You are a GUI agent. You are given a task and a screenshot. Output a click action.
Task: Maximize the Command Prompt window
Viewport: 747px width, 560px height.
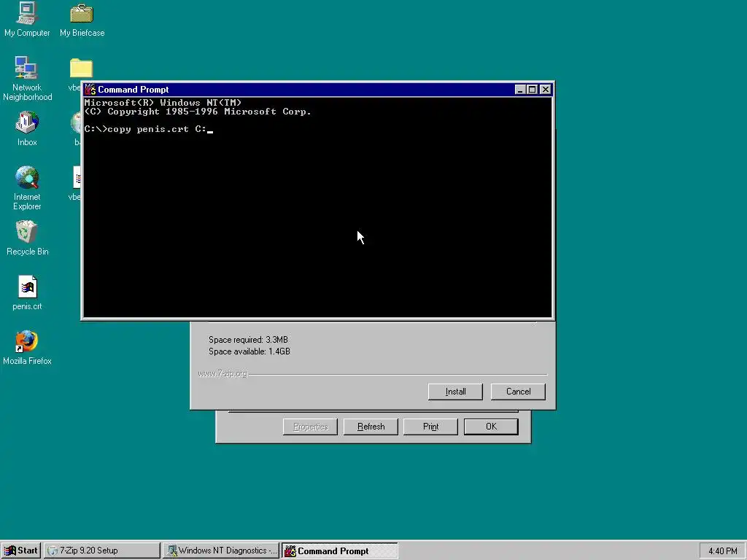click(x=532, y=90)
